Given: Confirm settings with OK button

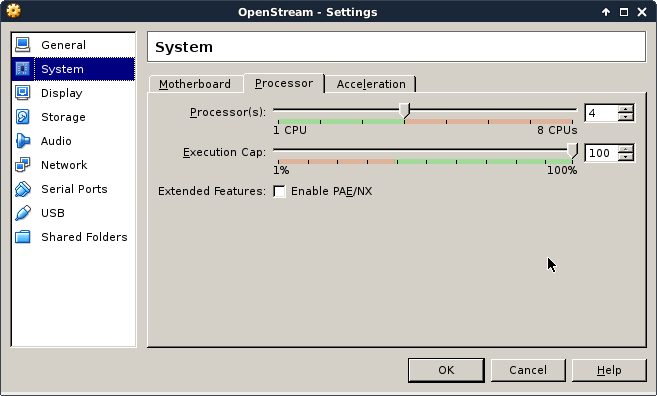Looking at the screenshot, I should (x=446, y=370).
